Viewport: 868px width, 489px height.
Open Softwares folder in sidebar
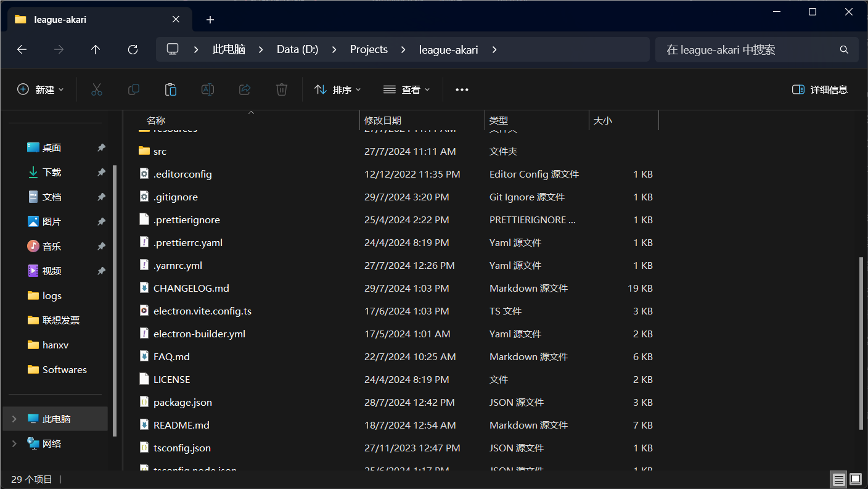(x=59, y=370)
